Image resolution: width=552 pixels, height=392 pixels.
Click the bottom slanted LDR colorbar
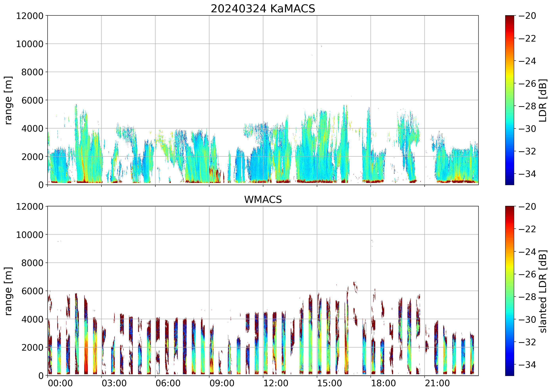click(509, 291)
